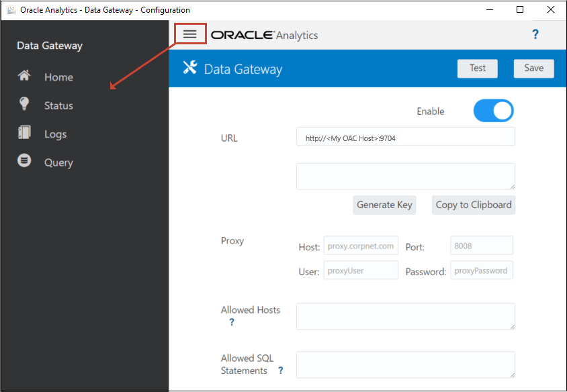567x392 pixels.
Task: Click the Home icon in the sidebar
Action: point(25,77)
